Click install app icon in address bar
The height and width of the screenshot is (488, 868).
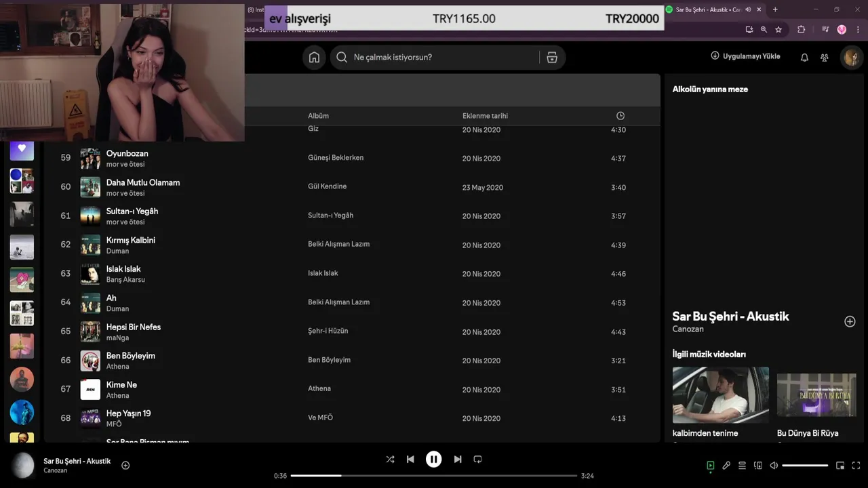pos(749,30)
